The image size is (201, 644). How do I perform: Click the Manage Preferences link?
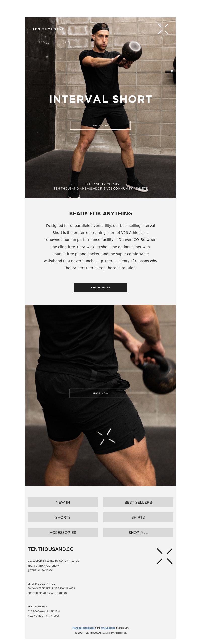(83, 628)
